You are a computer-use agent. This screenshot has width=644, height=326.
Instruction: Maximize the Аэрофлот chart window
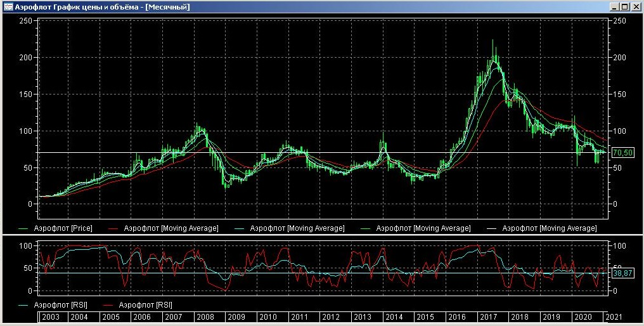pos(624,7)
